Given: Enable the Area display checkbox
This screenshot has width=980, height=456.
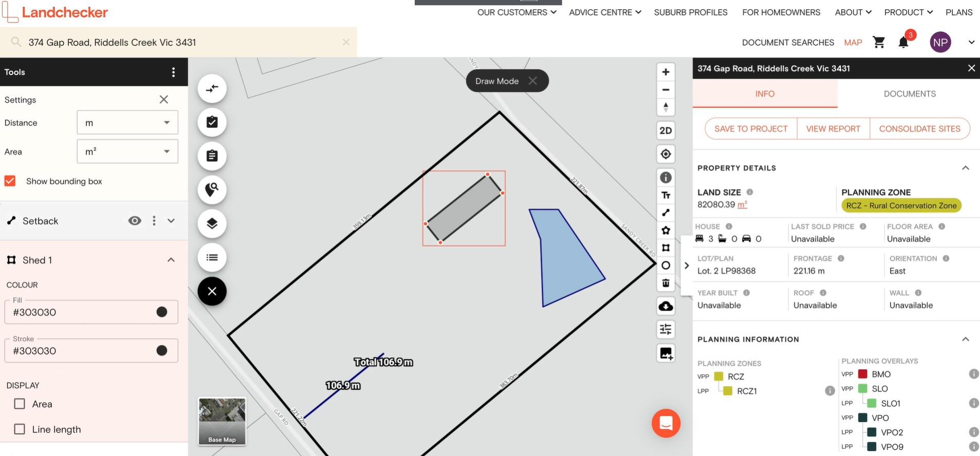Looking at the screenshot, I should pyautogui.click(x=20, y=404).
